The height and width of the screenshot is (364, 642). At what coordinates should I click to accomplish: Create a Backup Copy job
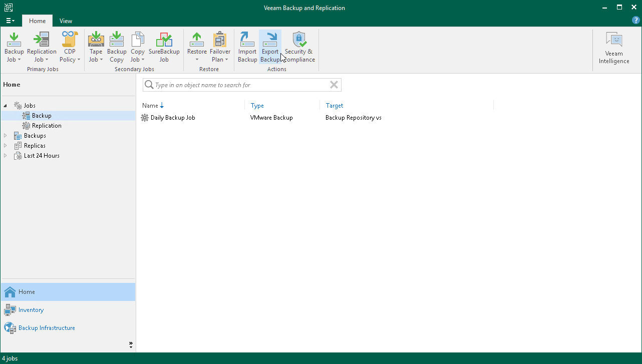coord(117,47)
